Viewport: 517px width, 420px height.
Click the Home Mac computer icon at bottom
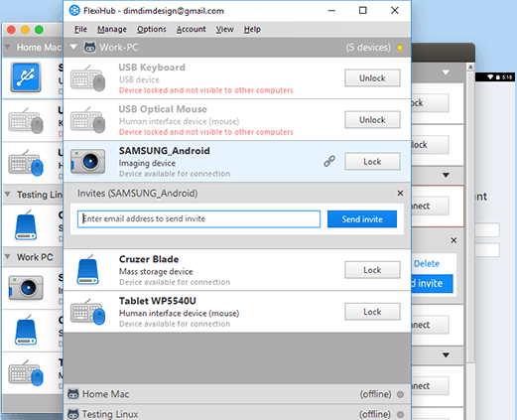coord(73,394)
